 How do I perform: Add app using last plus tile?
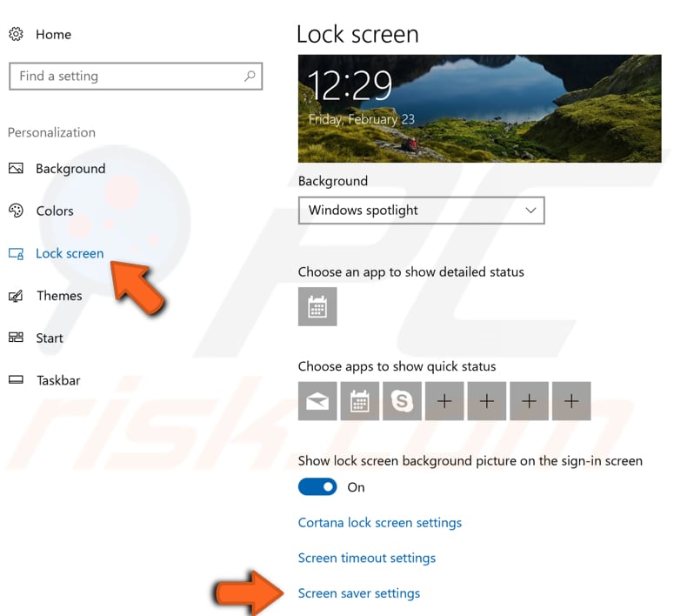tap(571, 401)
